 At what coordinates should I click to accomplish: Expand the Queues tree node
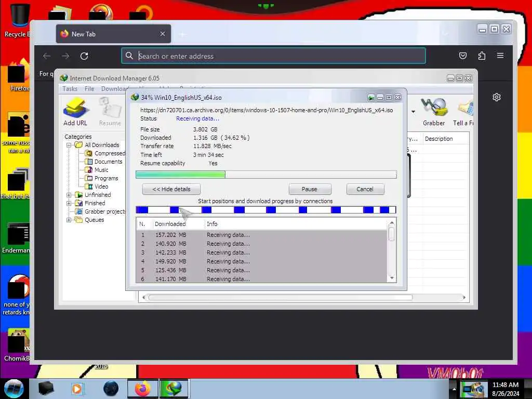69,220
